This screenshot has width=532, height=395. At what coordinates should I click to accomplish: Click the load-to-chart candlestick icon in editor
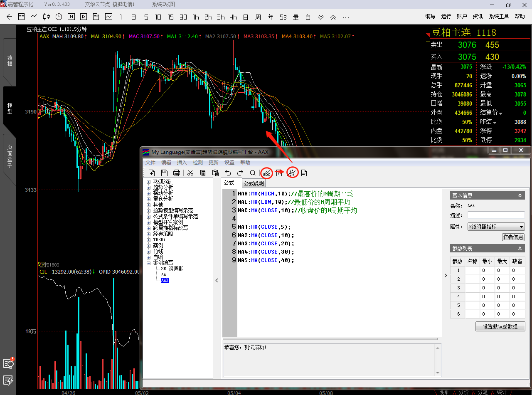[x=293, y=173]
